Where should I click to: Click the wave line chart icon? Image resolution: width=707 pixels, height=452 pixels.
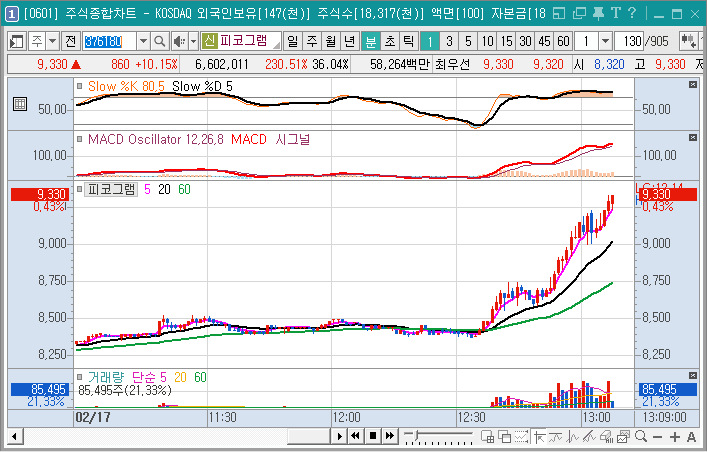coord(573,437)
